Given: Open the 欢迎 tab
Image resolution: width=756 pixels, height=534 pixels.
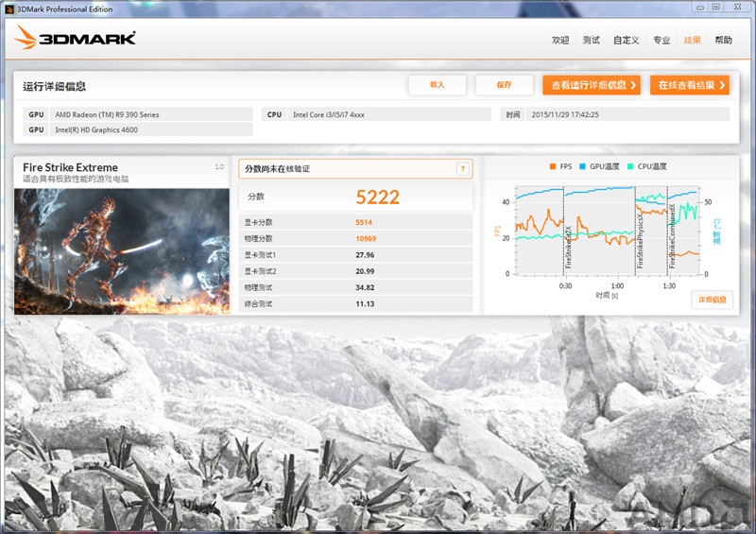Looking at the screenshot, I should [x=560, y=40].
